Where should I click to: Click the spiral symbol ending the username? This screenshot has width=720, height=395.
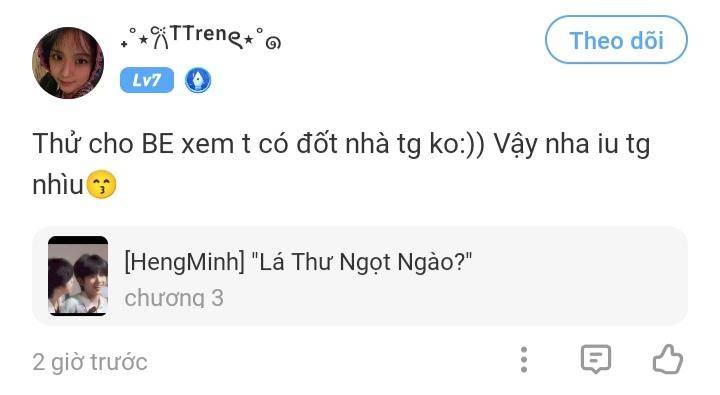coord(273,43)
